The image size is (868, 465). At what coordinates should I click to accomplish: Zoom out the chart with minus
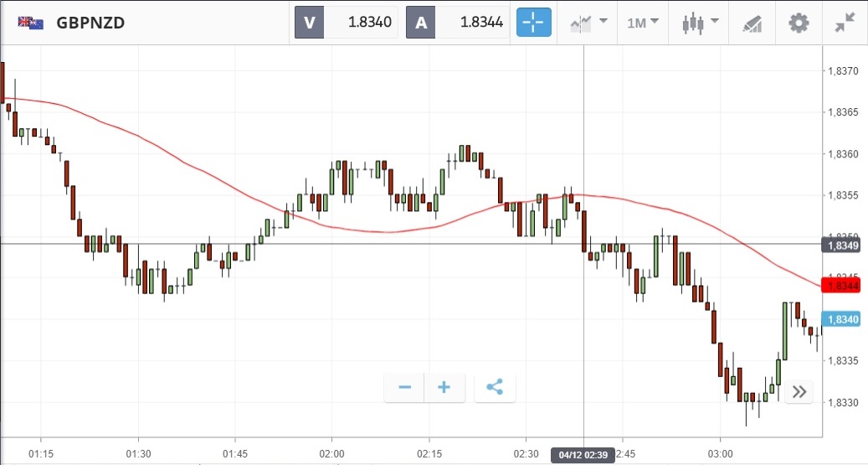(x=405, y=387)
